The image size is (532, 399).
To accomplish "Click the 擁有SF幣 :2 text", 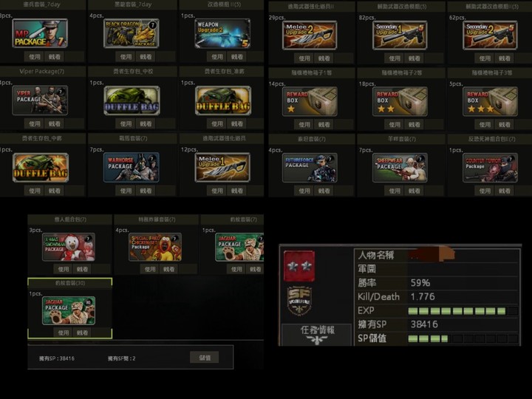I will pos(121,358).
